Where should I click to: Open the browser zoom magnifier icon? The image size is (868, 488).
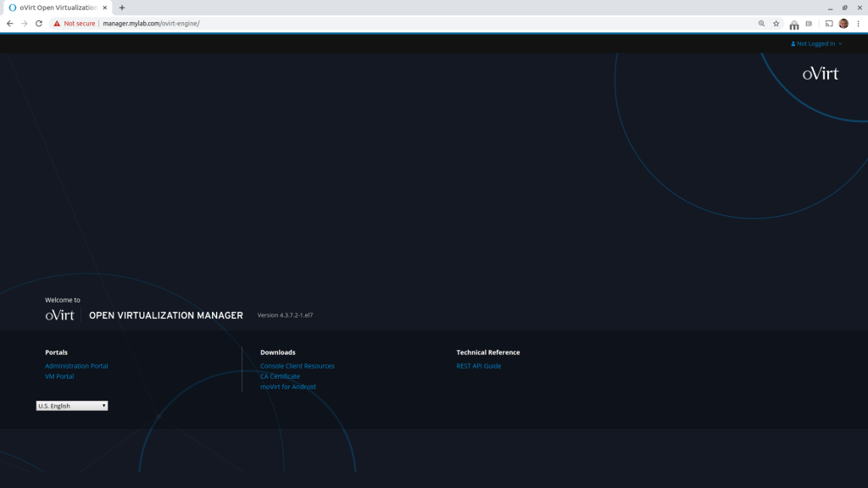pyautogui.click(x=762, y=23)
